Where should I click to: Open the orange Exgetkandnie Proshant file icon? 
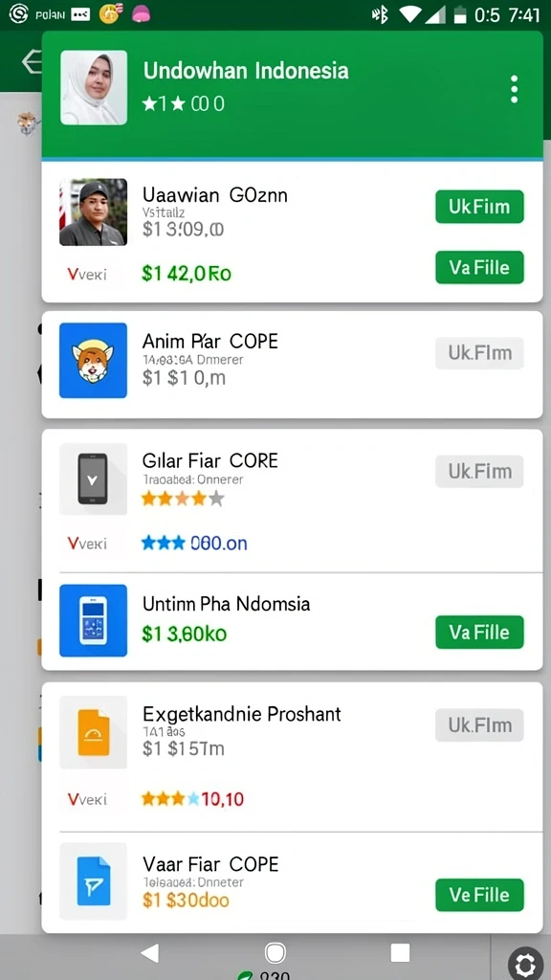[93, 732]
